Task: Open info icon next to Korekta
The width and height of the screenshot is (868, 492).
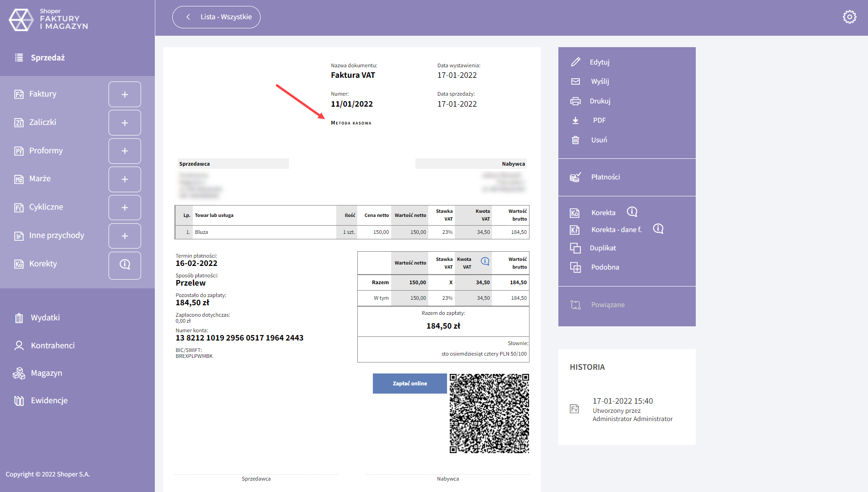Action: (x=632, y=212)
